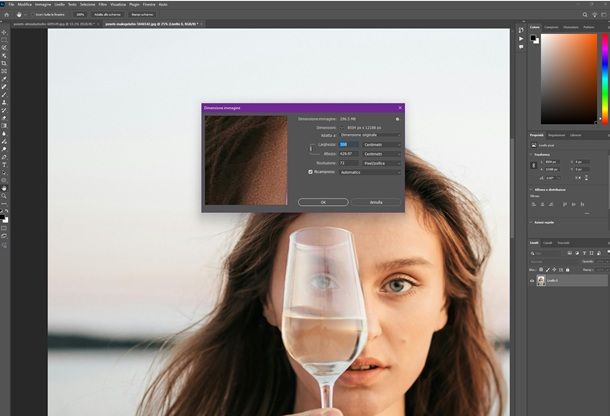The width and height of the screenshot is (610, 416).
Task: Click Adatta allo schermo button
Action: click(x=107, y=15)
